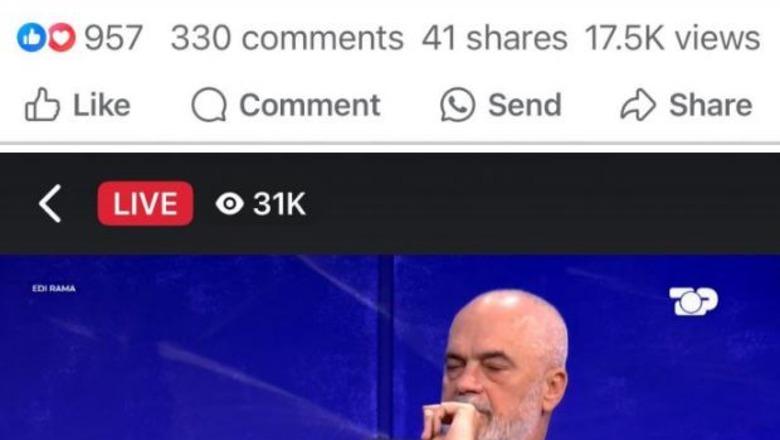The width and height of the screenshot is (780, 440).
Task: Click the Comment button label
Action: (x=310, y=105)
